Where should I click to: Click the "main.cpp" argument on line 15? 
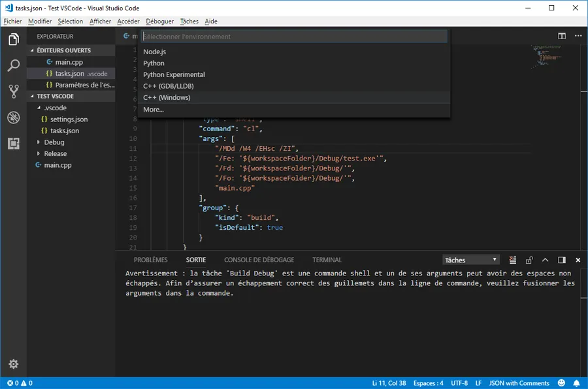235,188
